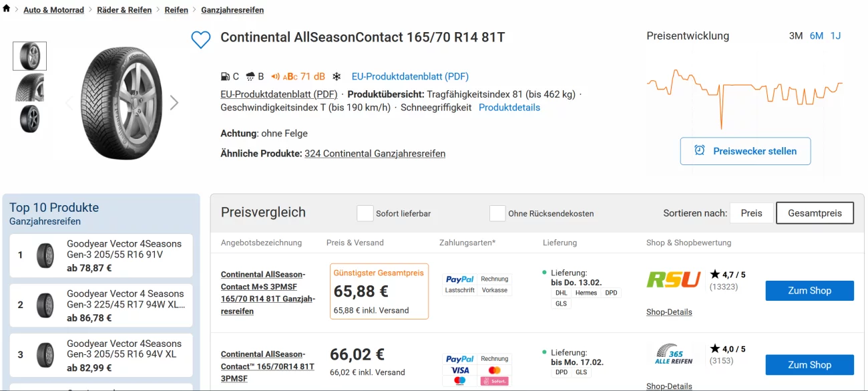Enable the Sofort lieferbar checkbox
Screen dimensions: 868x391
point(365,213)
